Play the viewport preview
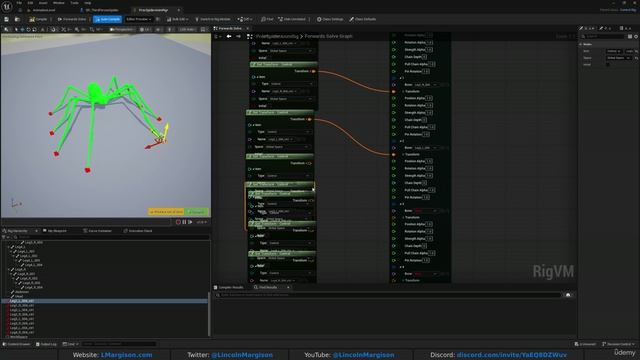 pos(190,222)
